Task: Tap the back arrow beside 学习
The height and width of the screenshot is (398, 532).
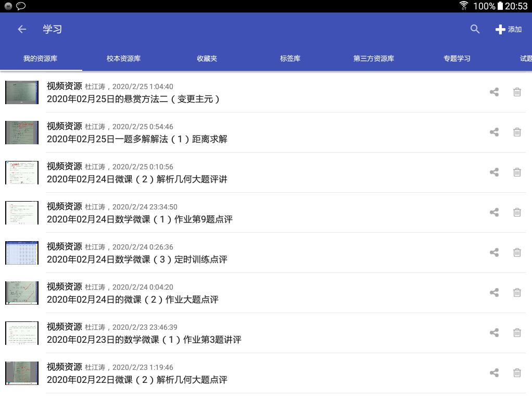Action: [x=22, y=30]
